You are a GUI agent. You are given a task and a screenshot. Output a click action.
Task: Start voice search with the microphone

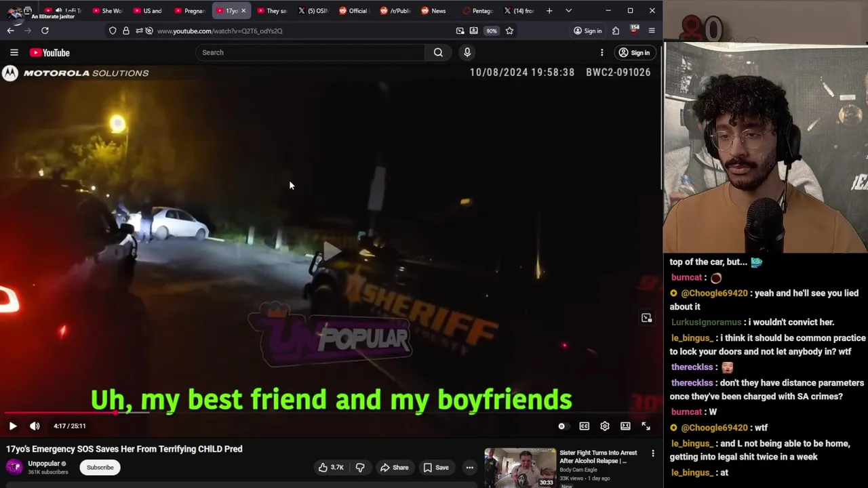coord(467,52)
